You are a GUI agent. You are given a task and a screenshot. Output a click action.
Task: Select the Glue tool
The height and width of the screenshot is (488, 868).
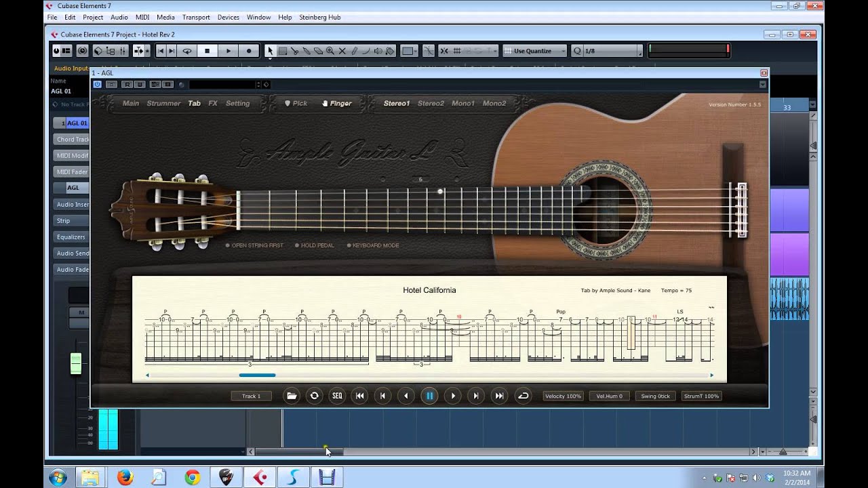(307, 51)
